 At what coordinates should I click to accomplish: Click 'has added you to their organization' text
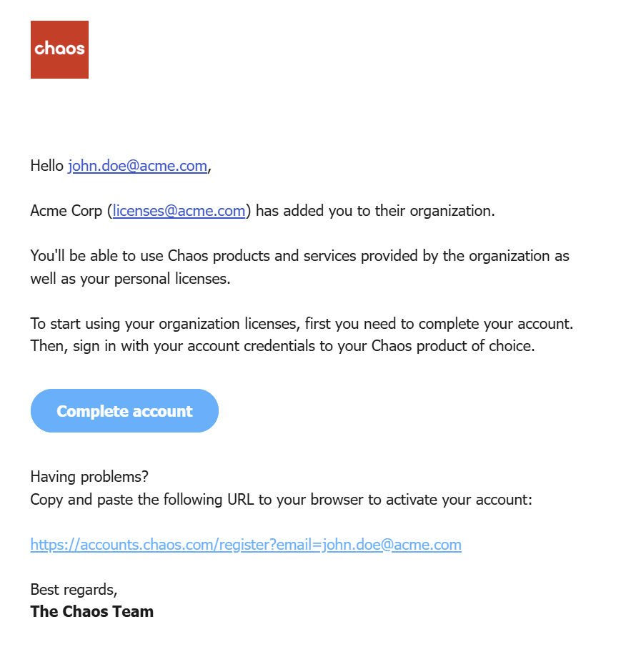point(375,211)
